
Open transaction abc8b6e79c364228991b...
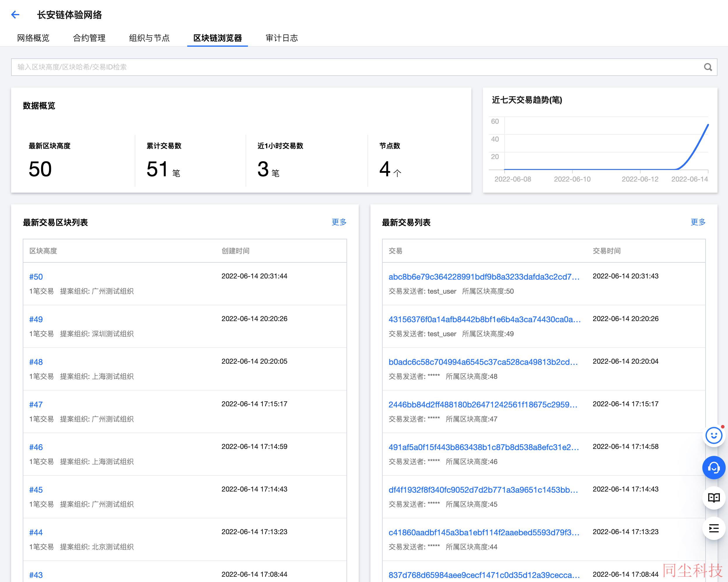[x=484, y=277]
